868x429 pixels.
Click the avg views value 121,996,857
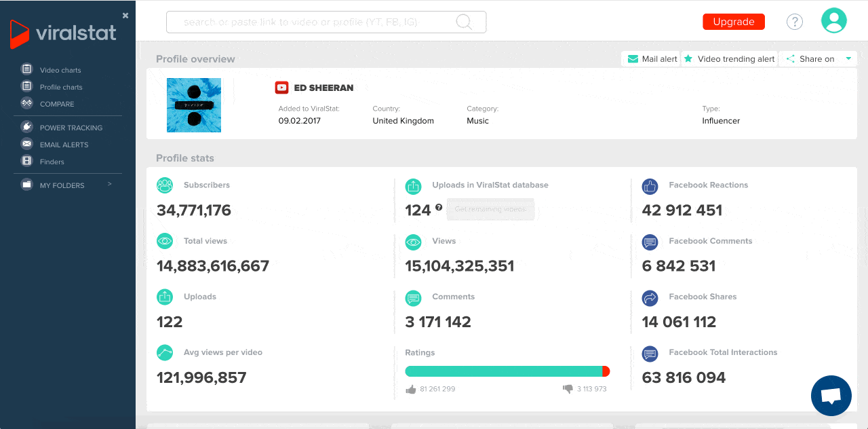click(x=201, y=377)
